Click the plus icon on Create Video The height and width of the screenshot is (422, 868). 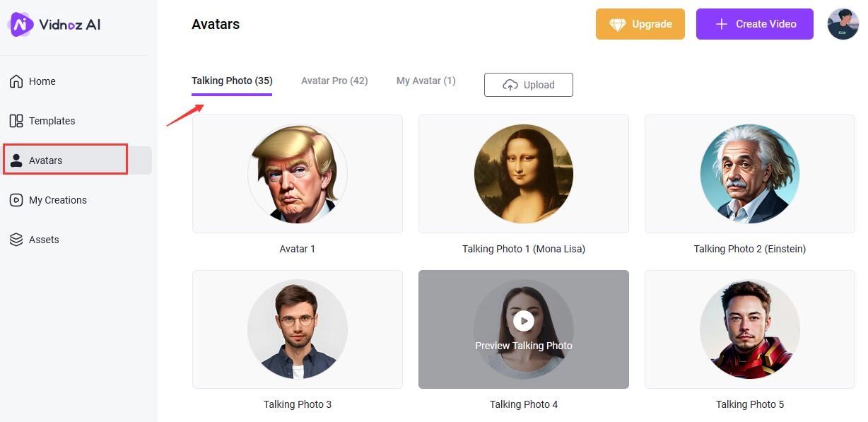coord(720,23)
